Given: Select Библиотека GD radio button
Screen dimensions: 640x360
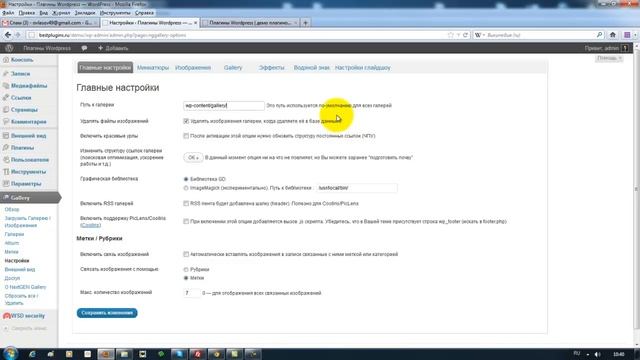Looking at the screenshot, I should (x=186, y=179).
